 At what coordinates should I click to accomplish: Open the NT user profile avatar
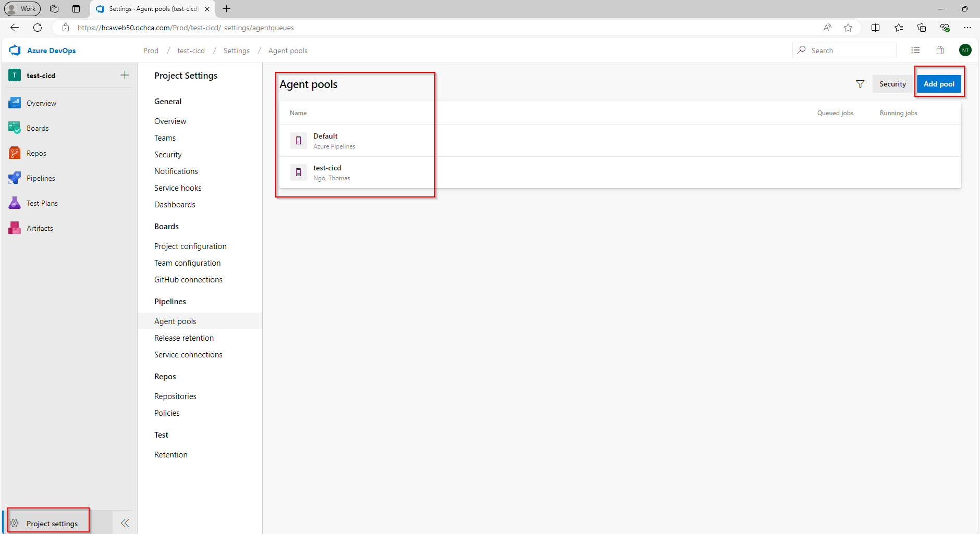tap(965, 50)
